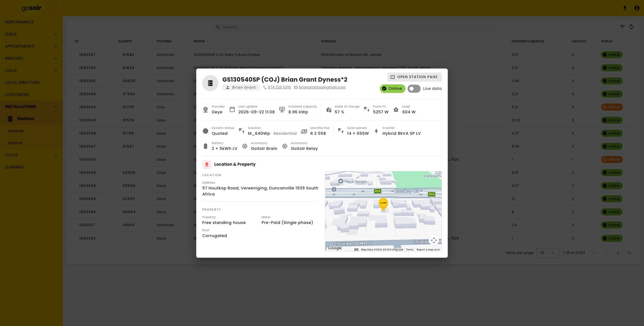The width and height of the screenshot is (644, 326).
Task: Open Alarms under Installations
Action: (15, 143)
